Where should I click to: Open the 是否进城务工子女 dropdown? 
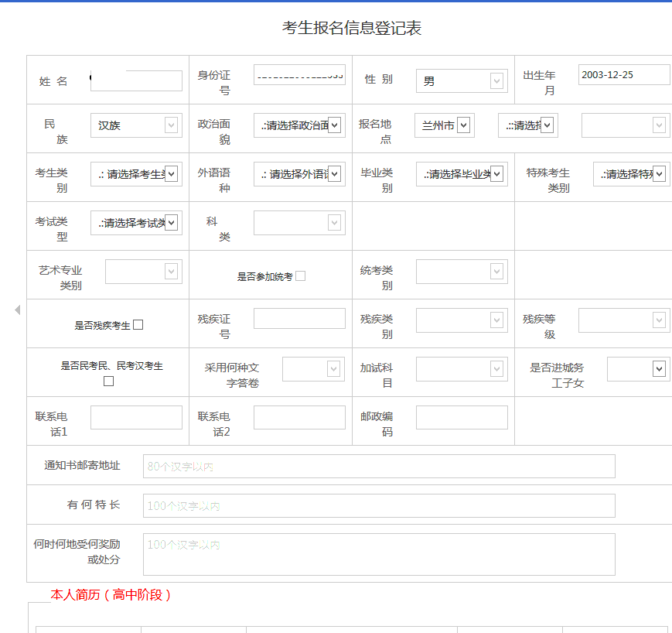[637, 368]
